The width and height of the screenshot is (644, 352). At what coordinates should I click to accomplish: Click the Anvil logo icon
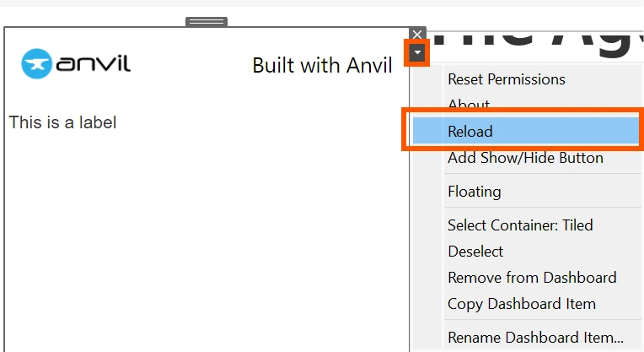(36, 64)
